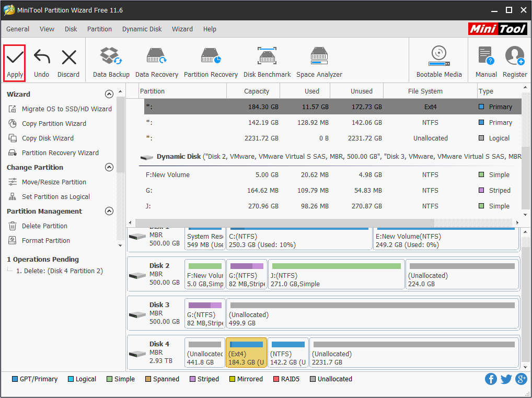
Task: Open Partition Recovery Wizard in sidebar
Action: point(53,153)
